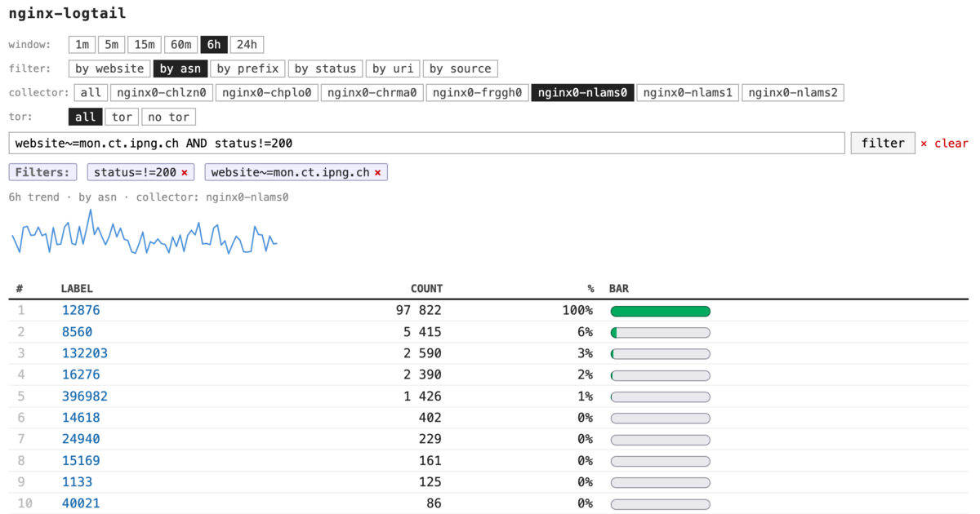Click the 100% value in row 1
The width and height of the screenshot is (980, 514).
point(577,310)
